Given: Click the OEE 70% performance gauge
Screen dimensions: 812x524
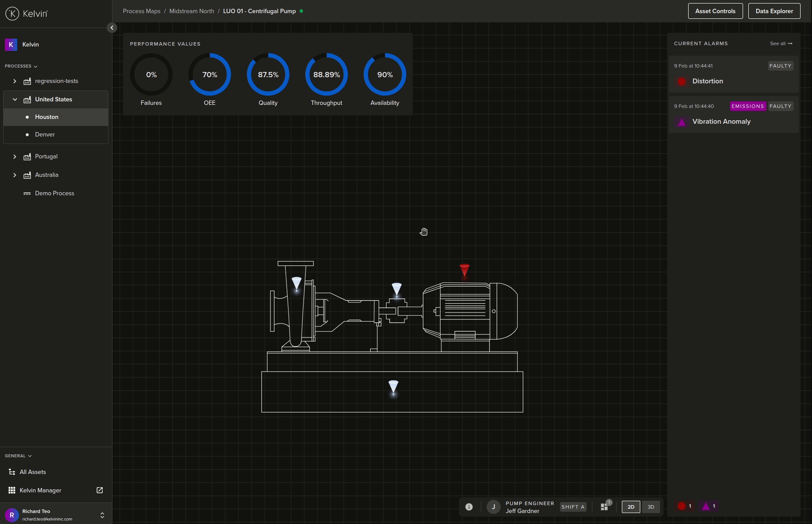Looking at the screenshot, I should pos(209,75).
